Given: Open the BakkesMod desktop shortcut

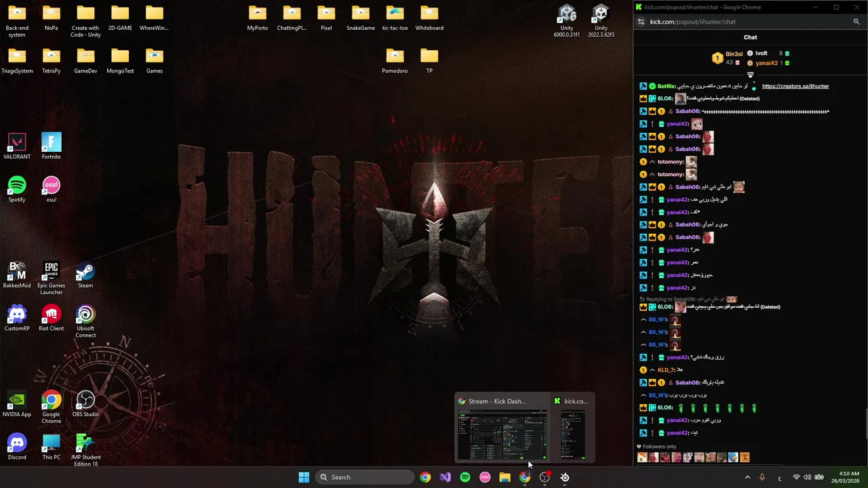Looking at the screenshot, I should [x=17, y=275].
